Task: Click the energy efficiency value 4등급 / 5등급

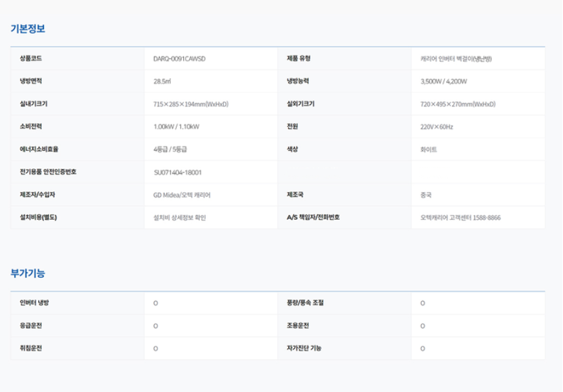Action: [170, 150]
